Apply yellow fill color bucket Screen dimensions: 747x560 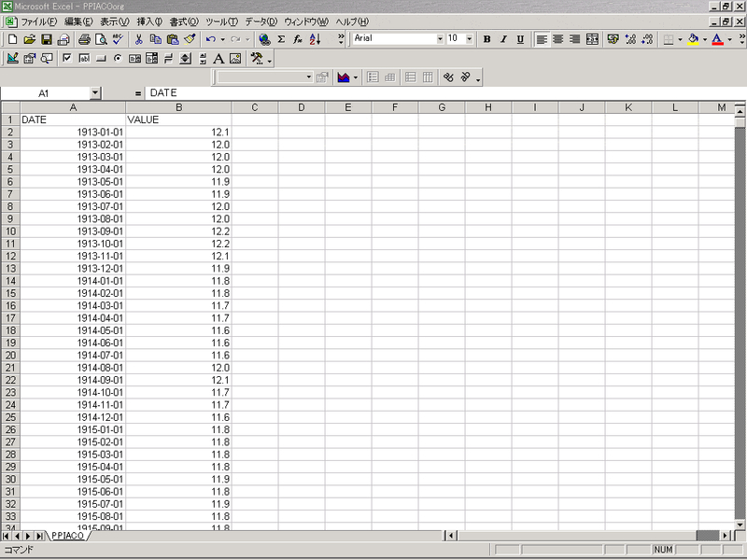tap(693, 39)
